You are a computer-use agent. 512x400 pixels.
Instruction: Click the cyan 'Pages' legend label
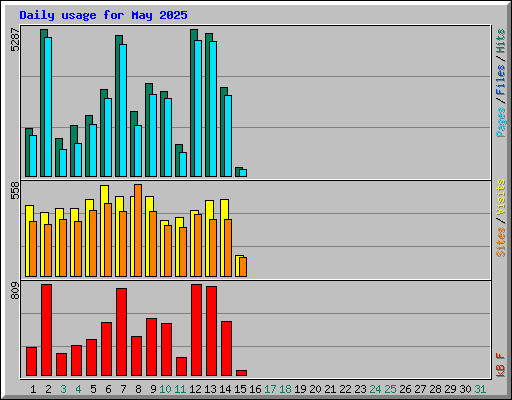point(501,122)
